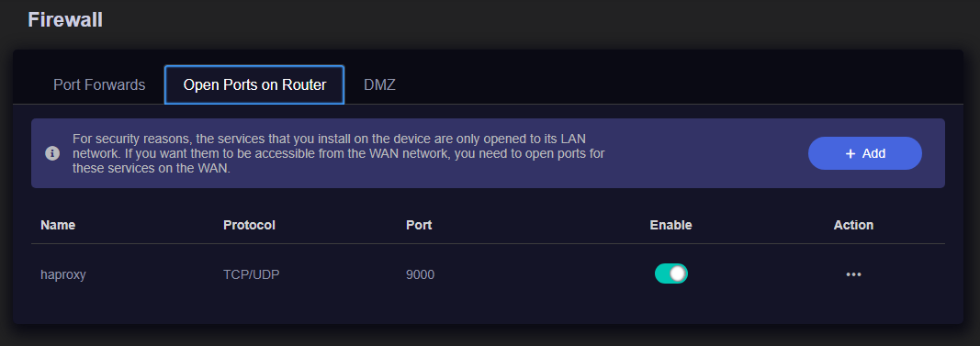The height and width of the screenshot is (346, 980).
Task: Click the 9000 port value
Action: [x=420, y=274]
